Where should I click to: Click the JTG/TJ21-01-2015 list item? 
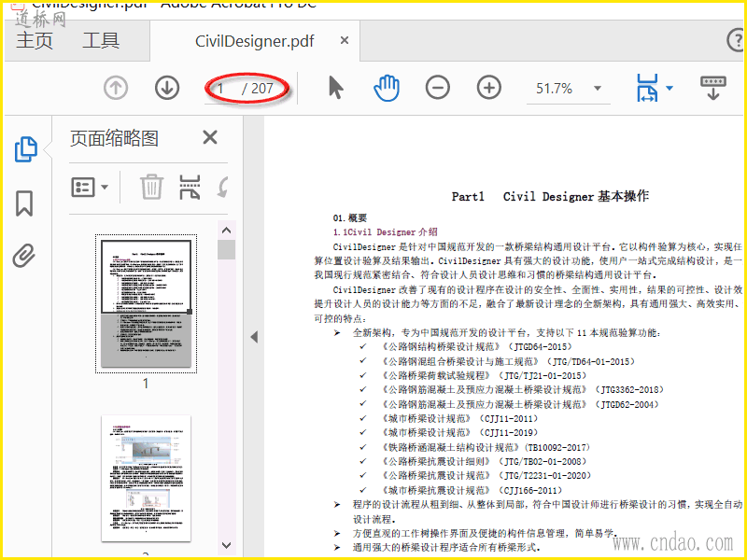click(x=484, y=376)
